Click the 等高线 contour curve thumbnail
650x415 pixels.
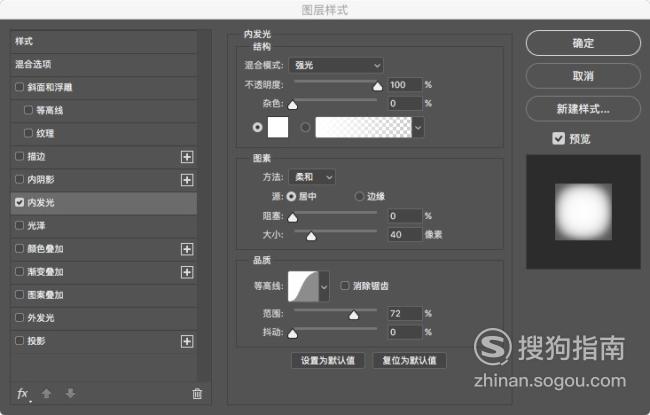pos(303,286)
